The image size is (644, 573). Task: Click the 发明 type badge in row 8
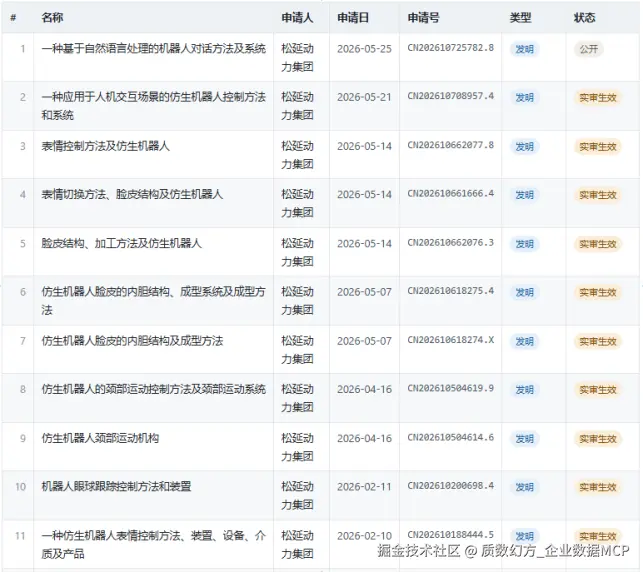(x=524, y=390)
